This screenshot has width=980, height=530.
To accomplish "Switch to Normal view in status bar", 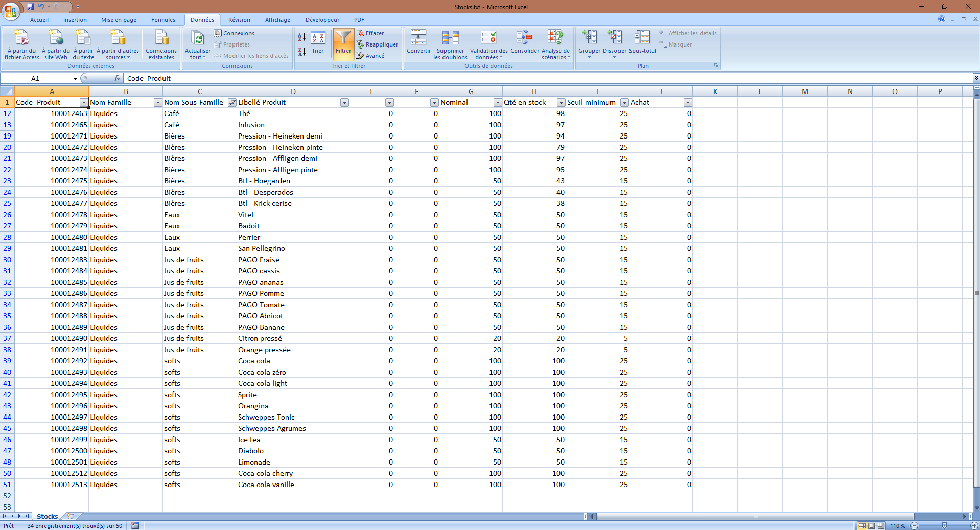I will click(x=862, y=525).
